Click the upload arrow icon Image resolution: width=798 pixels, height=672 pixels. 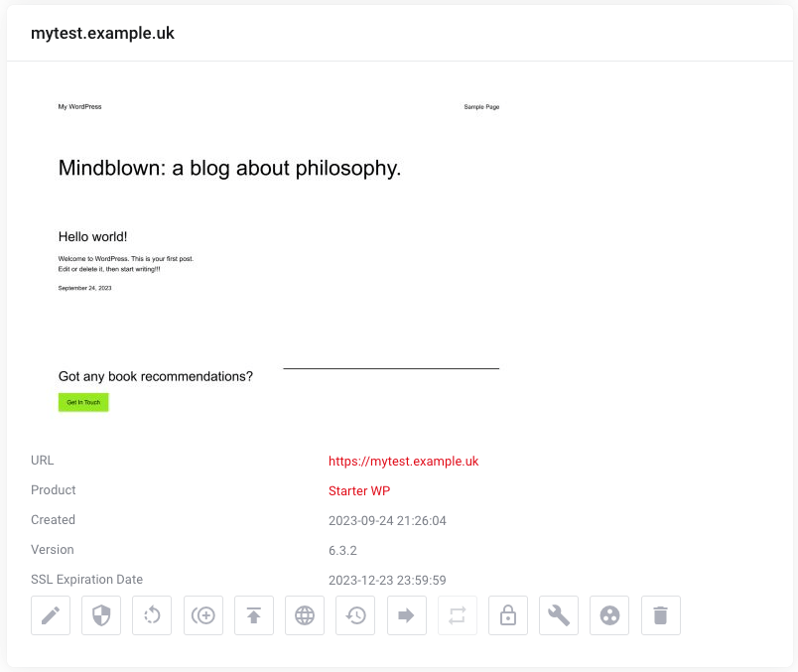[254, 615]
